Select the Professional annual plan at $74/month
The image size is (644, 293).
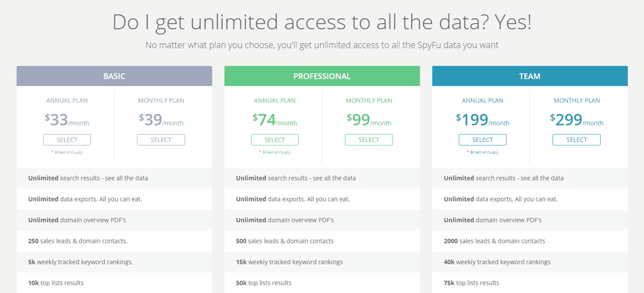pyautogui.click(x=275, y=140)
